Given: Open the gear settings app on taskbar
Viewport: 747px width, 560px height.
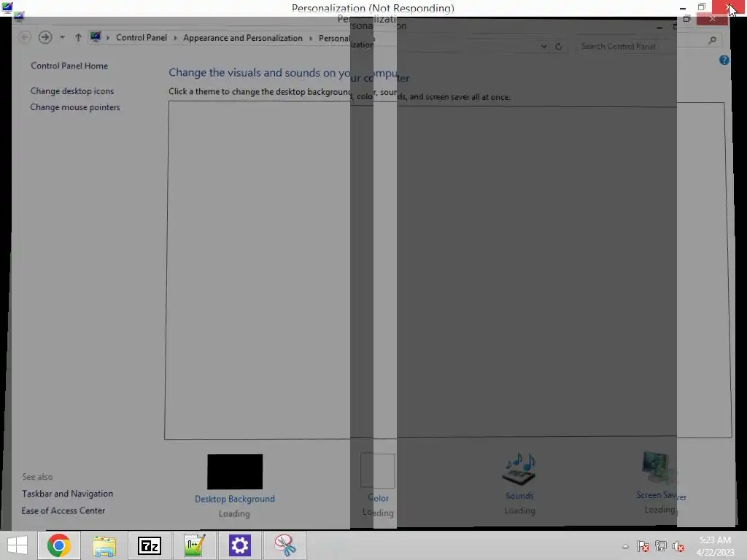Looking at the screenshot, I should tap(239, 545).
